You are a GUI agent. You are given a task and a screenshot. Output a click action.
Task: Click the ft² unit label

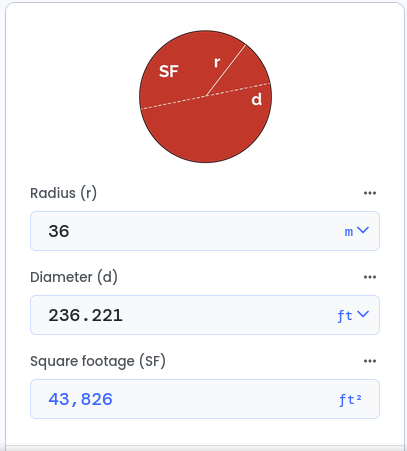350,399
